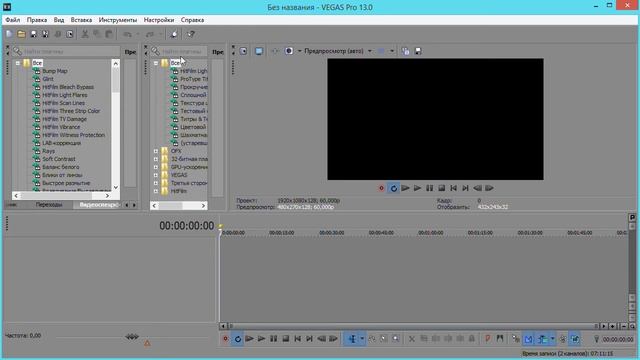640x360 pixels.
Task: Open the Auto Ripple mode dropdown arrow
Action: (x=552, y=339)
